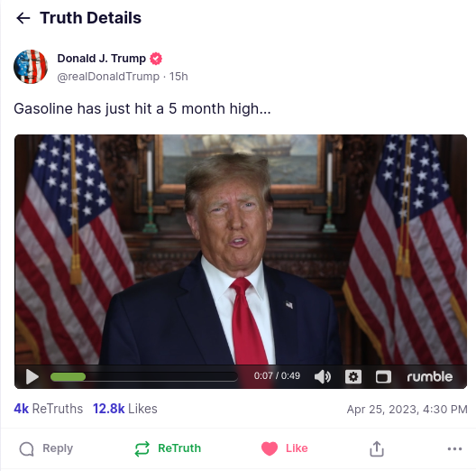Seek in the video progress bar

pos(144,377)
